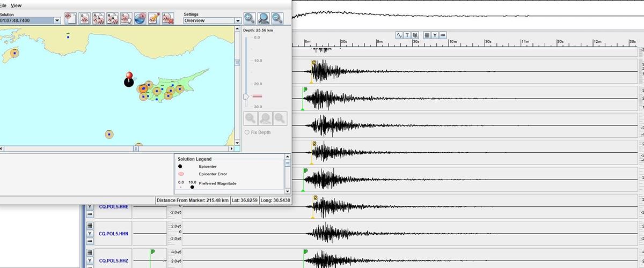Click the globe map icon in toolbar
The height and width of the screenshot is (268, 644).
click(x=140, y=19)
